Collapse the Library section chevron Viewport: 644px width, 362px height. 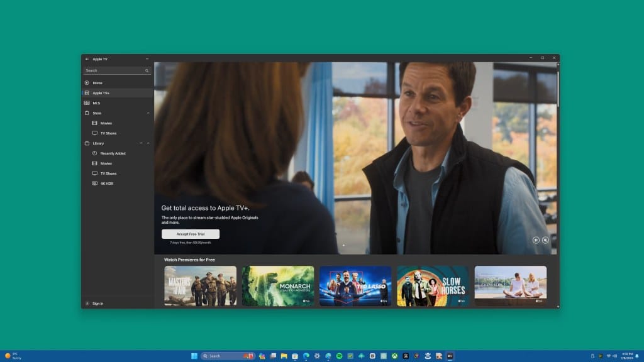(148, 143)
